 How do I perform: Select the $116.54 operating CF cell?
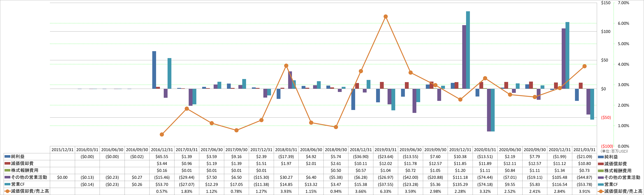560,184
